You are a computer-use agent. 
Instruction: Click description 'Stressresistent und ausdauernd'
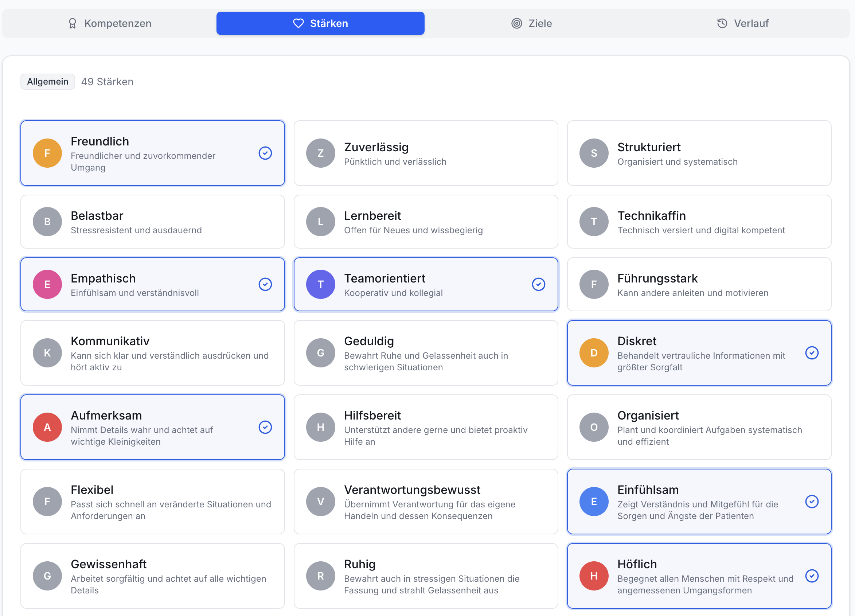(x=136, y=230)
